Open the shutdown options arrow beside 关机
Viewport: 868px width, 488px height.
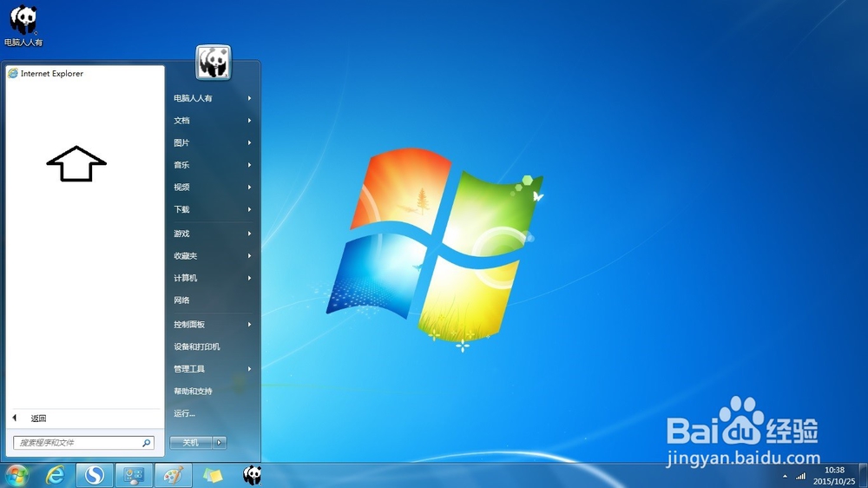pos(220,443)
